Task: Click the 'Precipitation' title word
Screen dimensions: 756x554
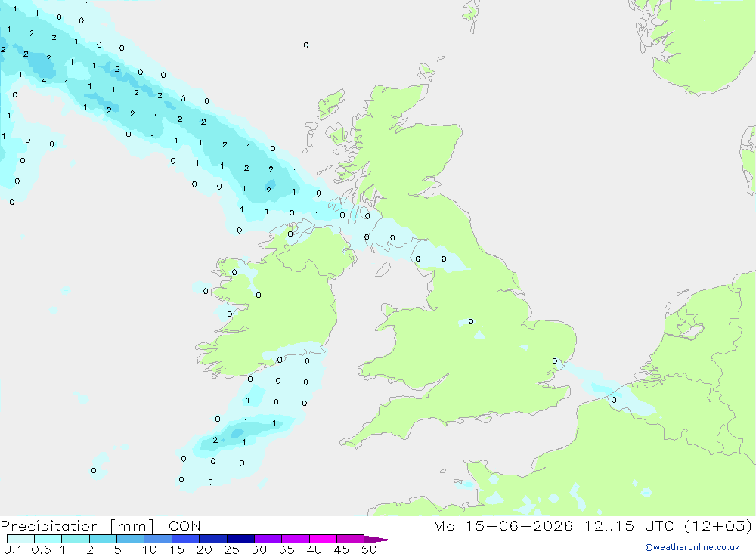Action: click(50, 526)
